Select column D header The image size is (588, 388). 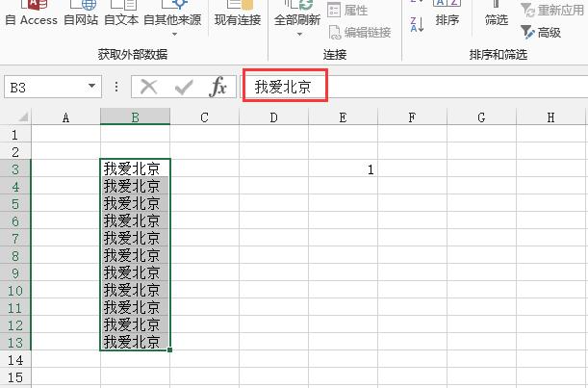pyautogui.click(x=273, y=117)
